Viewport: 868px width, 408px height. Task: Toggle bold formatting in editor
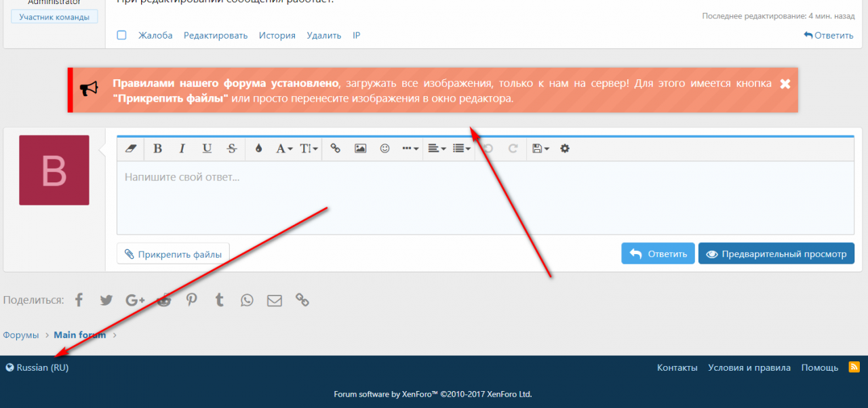pyautogui.click(x=157, y=148)
